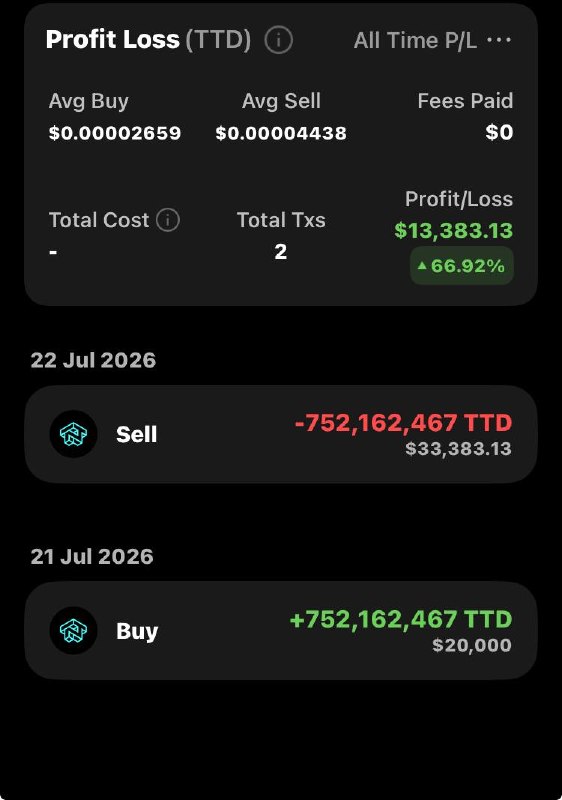Tap the TTD token icon in Sell row
The width and height of the screenshot is (562, 800).
(x=73, y=434)
